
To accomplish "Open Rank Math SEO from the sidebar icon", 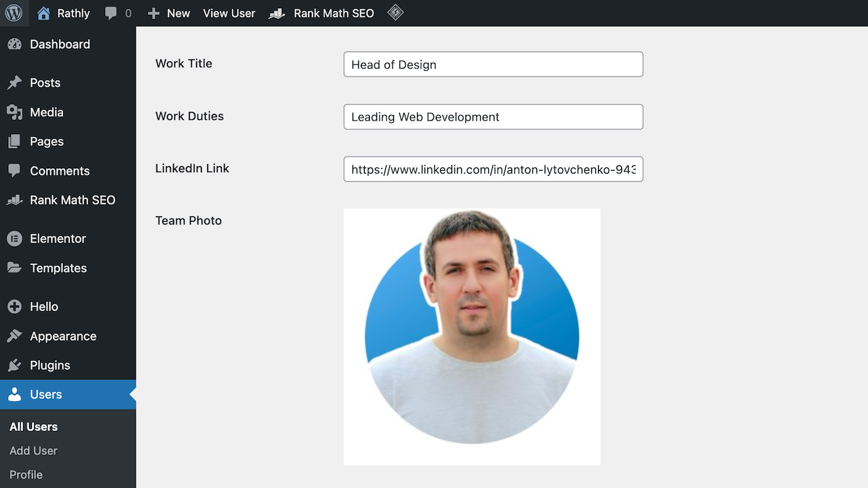I will 15,200.
